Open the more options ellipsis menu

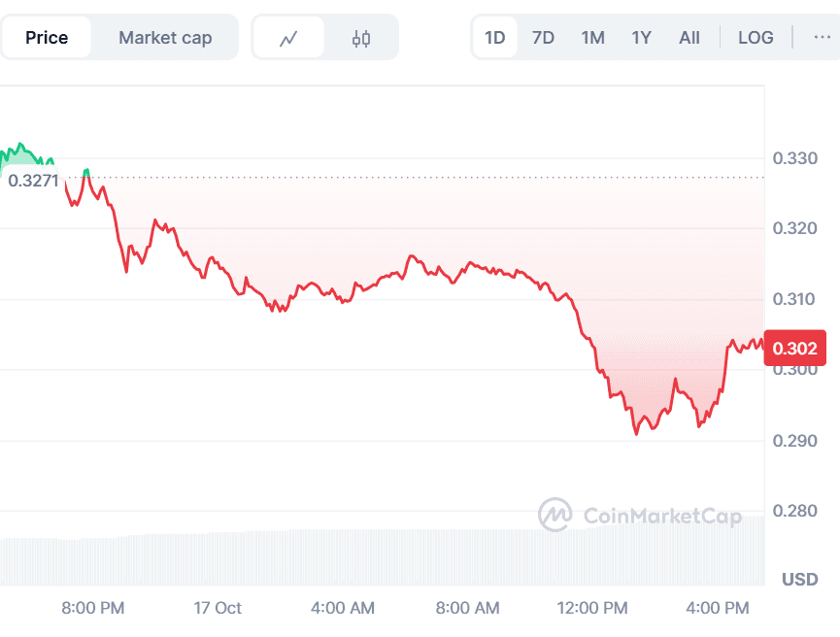pos(822,38)
